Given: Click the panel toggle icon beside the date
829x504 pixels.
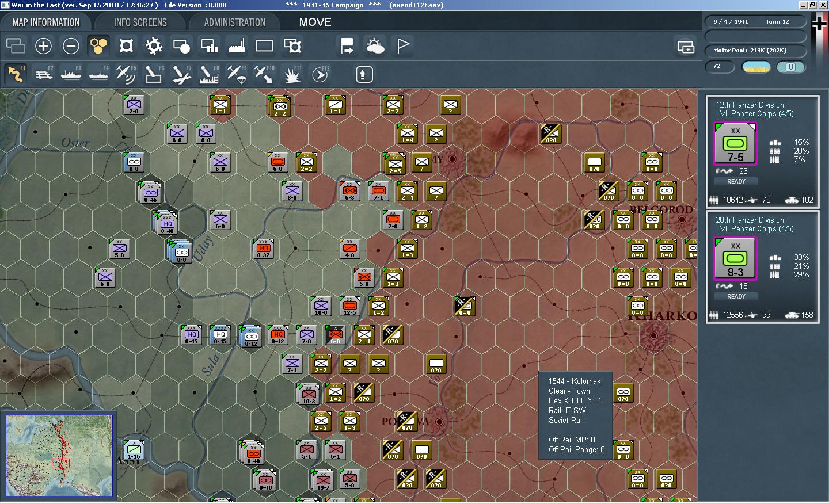Looking at the screenshot, I should point(685,47).
